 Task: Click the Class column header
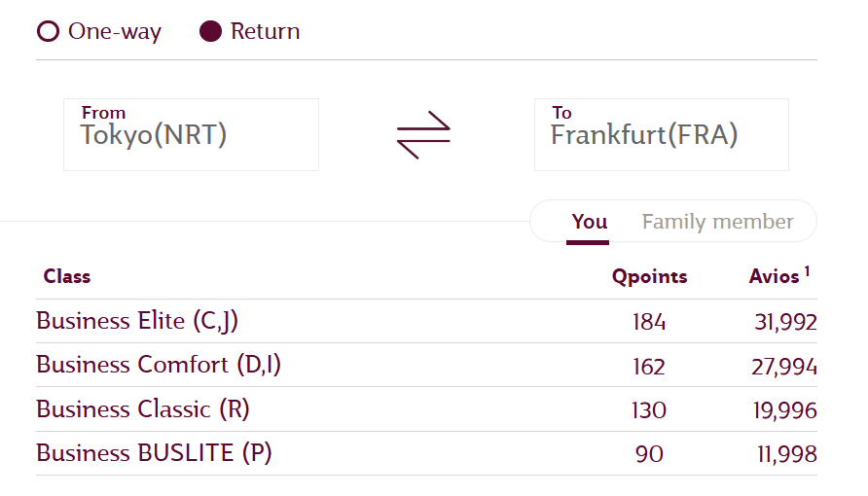pyautogui.click(x=67, y=276)
